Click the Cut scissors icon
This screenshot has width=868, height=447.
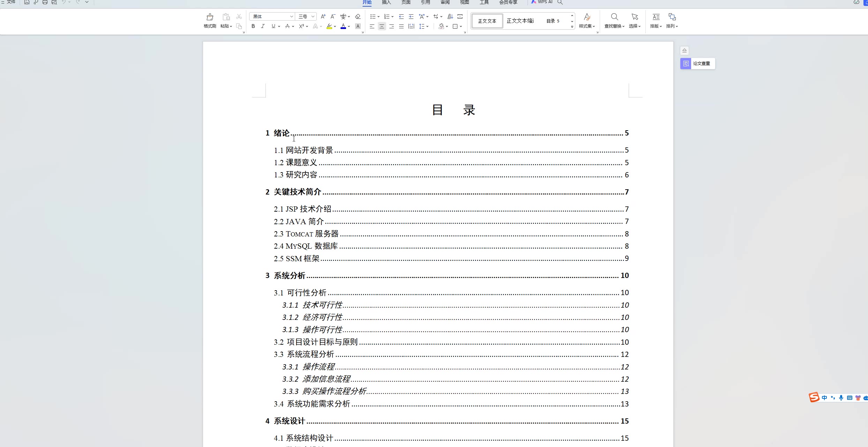[239, 16]
